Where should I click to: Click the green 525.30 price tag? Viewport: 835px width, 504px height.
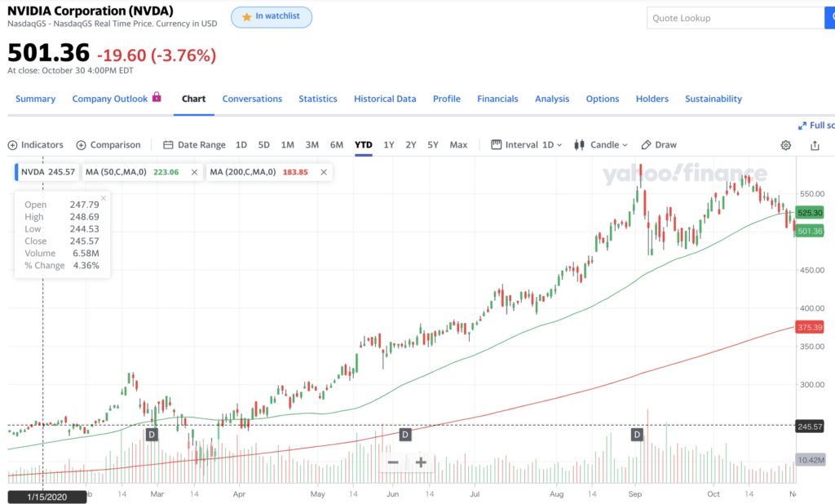click(810, 213)
